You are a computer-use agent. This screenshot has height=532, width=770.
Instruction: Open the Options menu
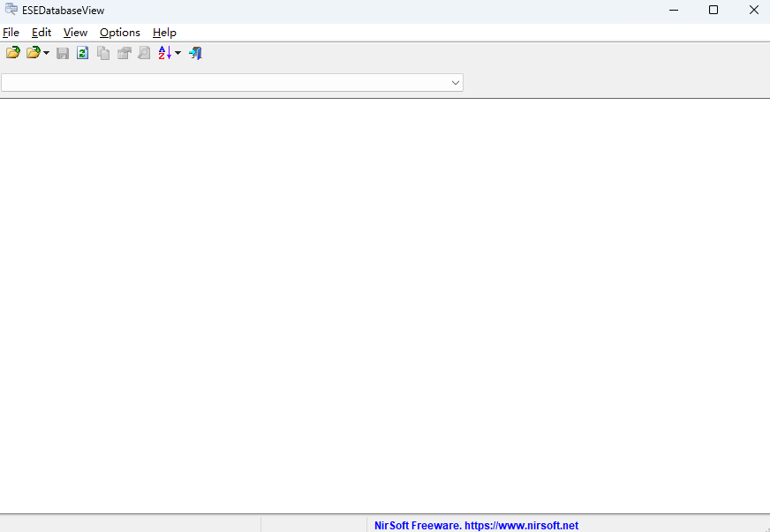click(x=120, y=33)
